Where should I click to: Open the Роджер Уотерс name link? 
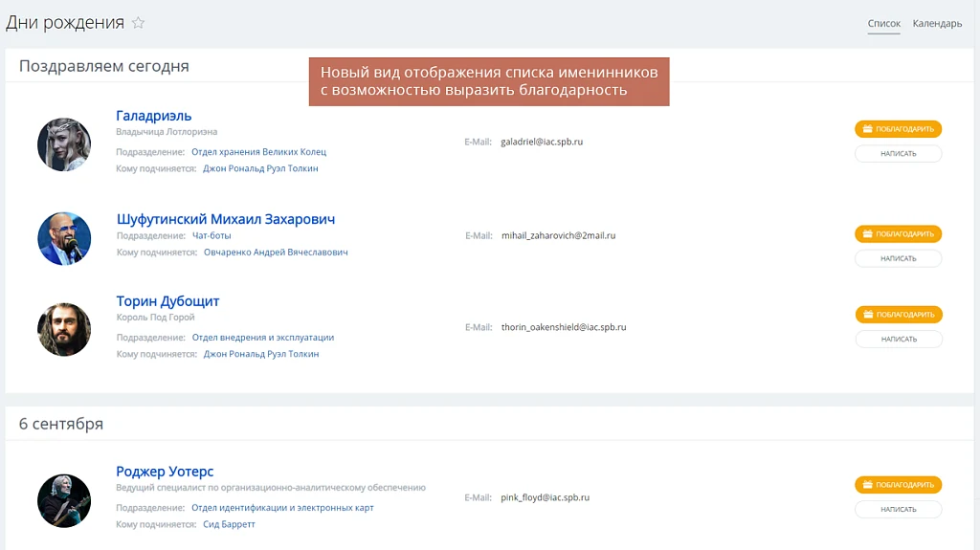165,472
